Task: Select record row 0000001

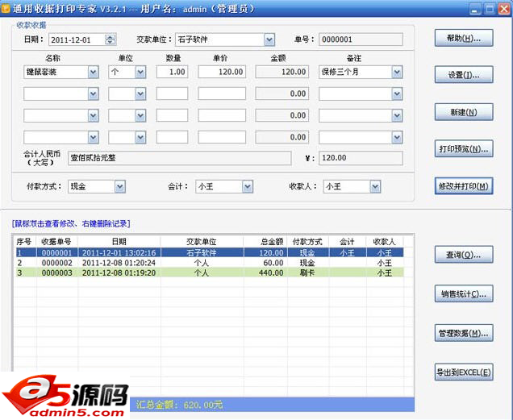Action: [210, 252]
